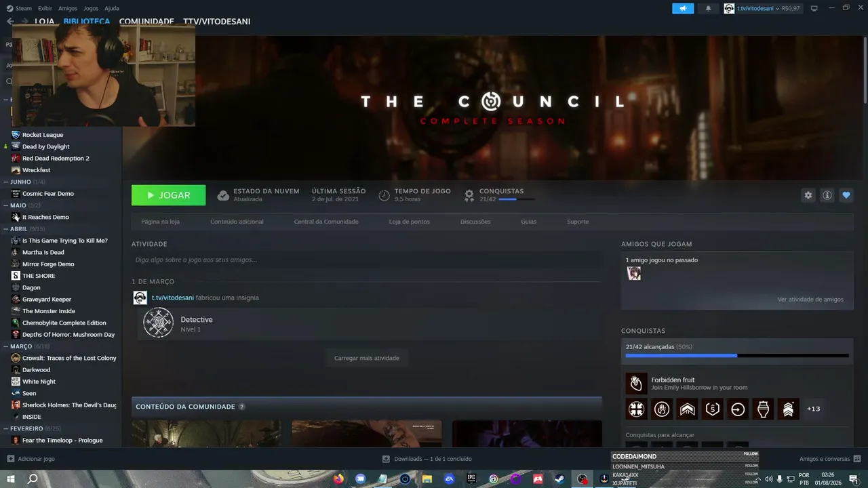This screenshot has height=488, width=868.
Task: Open the Discussões tab
Action: tap(475, 222)
